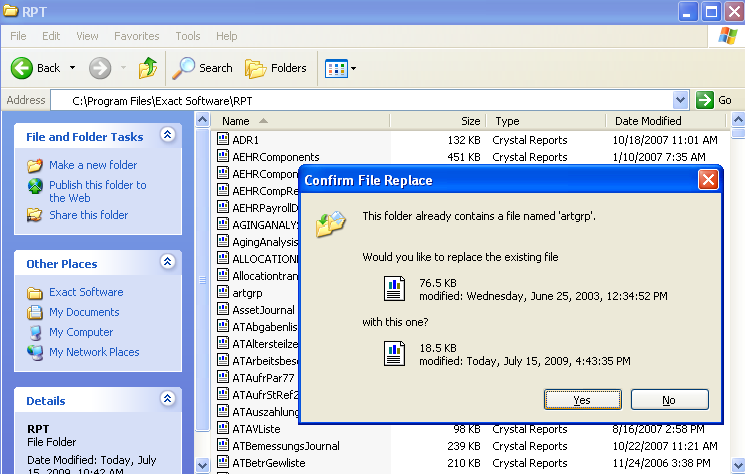Select the ATBemessungsJournal file icon
The width and height of the screenshot is (745, 474).
pos(223,445)
